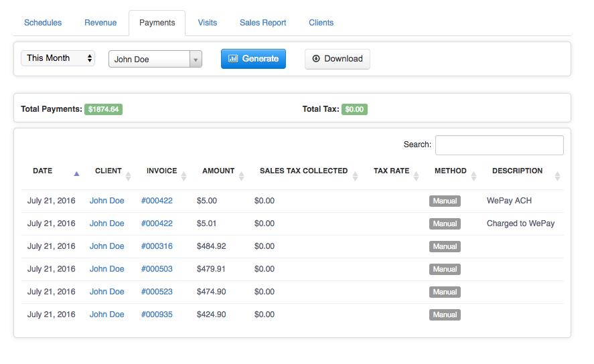This screenshot has height=364, width=594.
Task: Open John Doe link in $474.90 row
Action: coord(107,292)
